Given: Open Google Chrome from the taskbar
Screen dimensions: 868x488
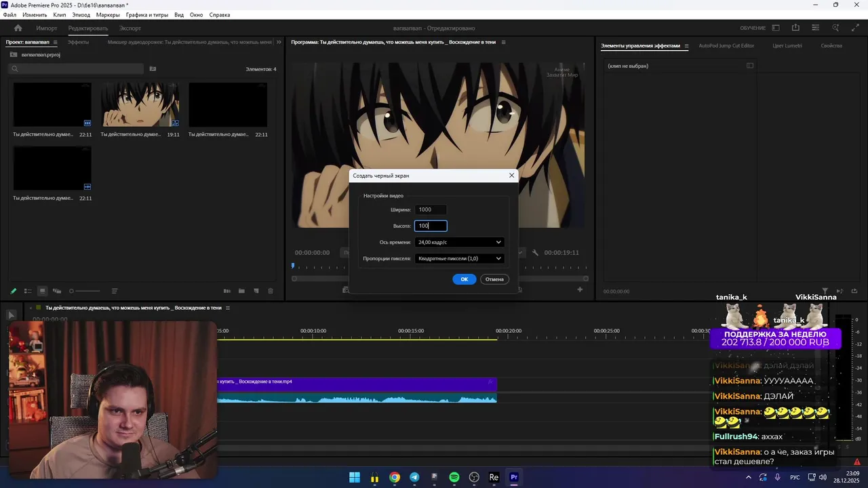Looking at the screenshot, I should point(395,477).
